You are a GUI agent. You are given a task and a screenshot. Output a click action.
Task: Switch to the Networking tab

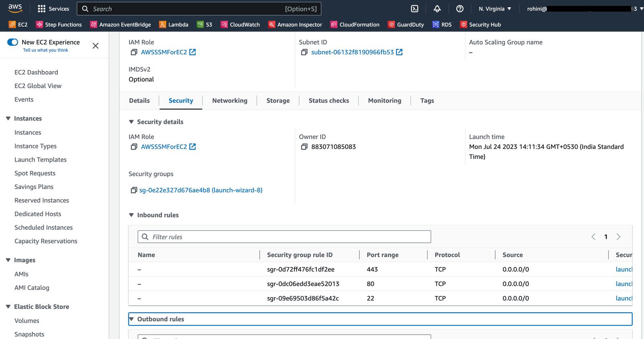click(x=230, y=101)
